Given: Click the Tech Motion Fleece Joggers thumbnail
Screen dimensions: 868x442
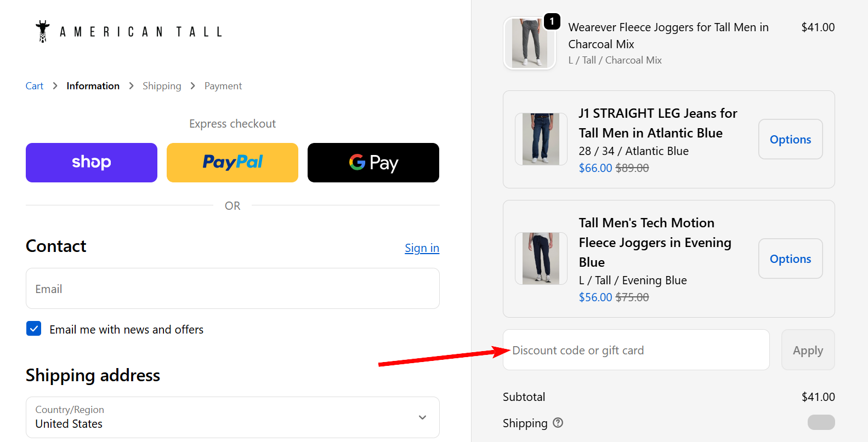Looking at the screenshot, I should click(x=541, y=259).
